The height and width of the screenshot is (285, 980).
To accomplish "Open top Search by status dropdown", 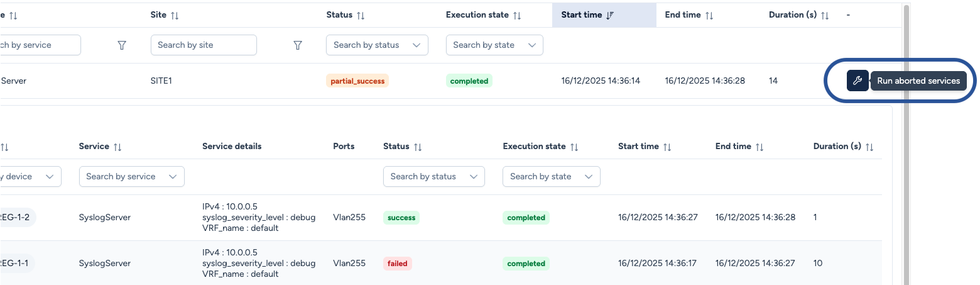I will point(377,45).
